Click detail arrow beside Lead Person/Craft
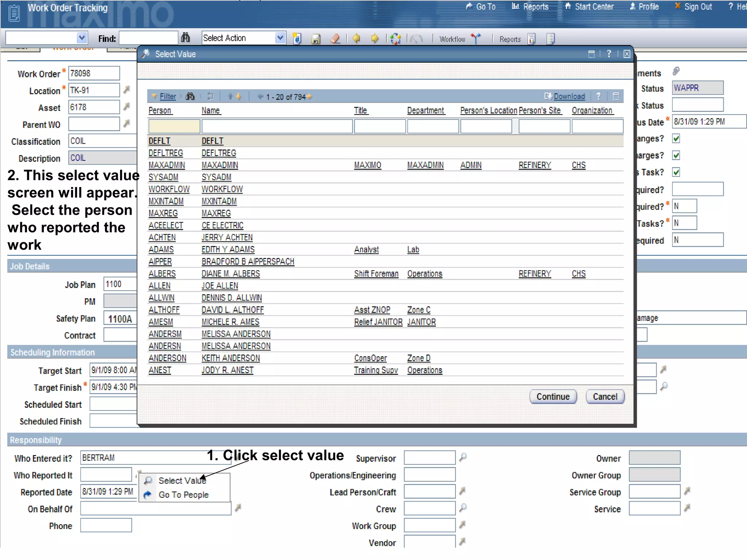The height and width of the screenshot is (560, 747). tap(462, 491)
